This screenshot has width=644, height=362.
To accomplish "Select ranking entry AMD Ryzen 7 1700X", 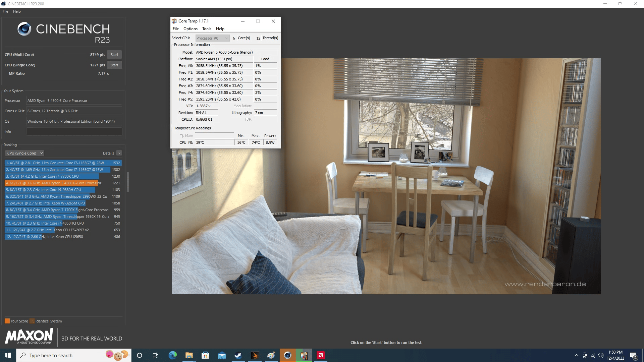I will point(63,210).
